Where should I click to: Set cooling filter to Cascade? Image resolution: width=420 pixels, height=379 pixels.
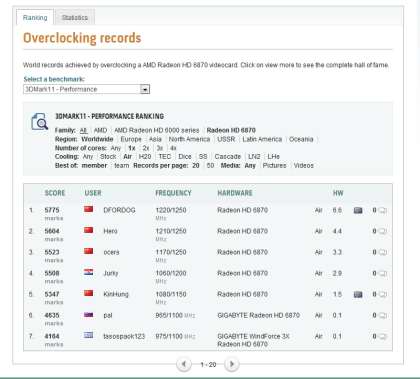228,157
